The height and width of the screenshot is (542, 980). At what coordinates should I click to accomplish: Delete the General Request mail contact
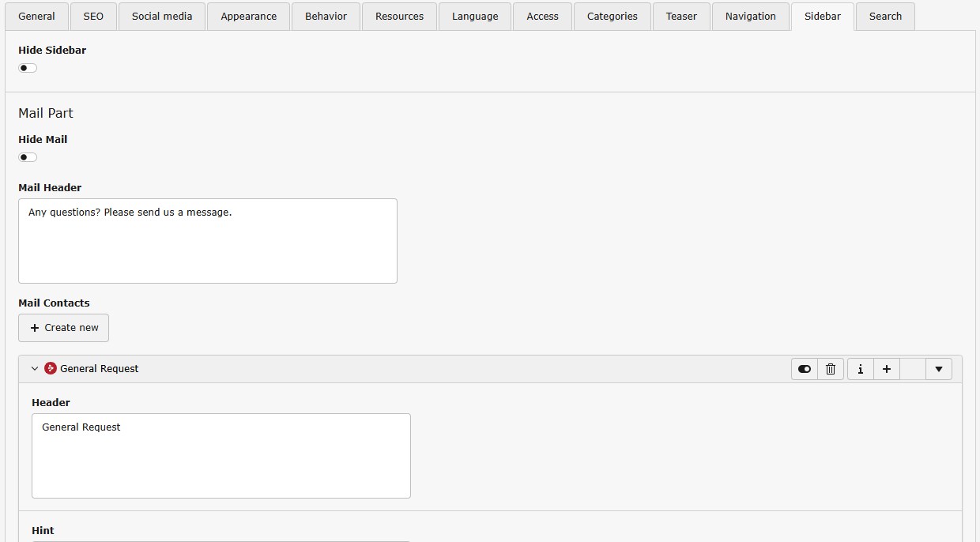coord(831,369)
